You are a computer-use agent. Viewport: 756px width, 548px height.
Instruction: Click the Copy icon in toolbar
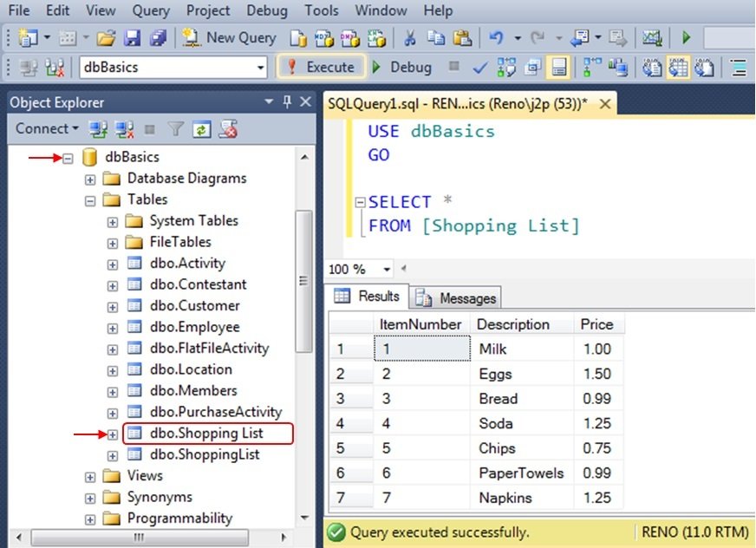coord(436,37)
